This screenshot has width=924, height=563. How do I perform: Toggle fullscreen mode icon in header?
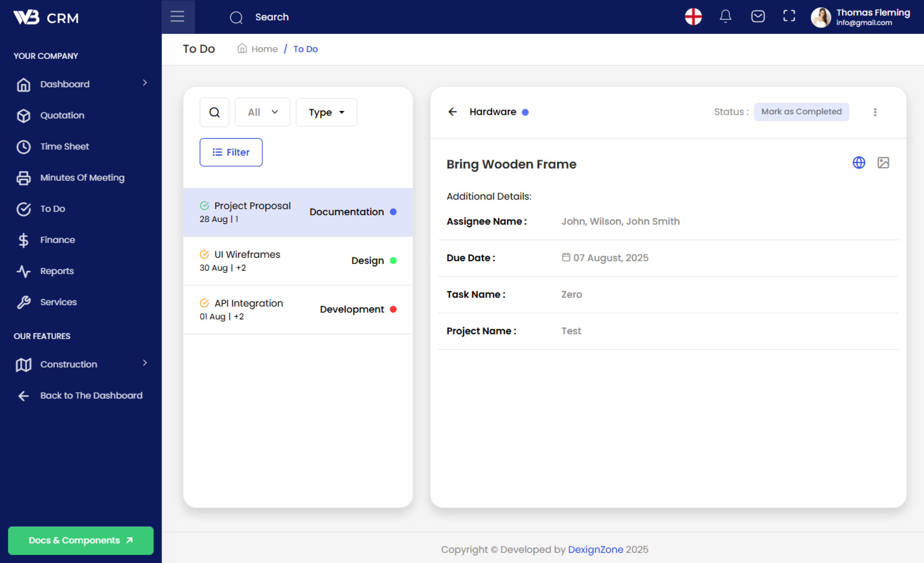pos(789,16)
